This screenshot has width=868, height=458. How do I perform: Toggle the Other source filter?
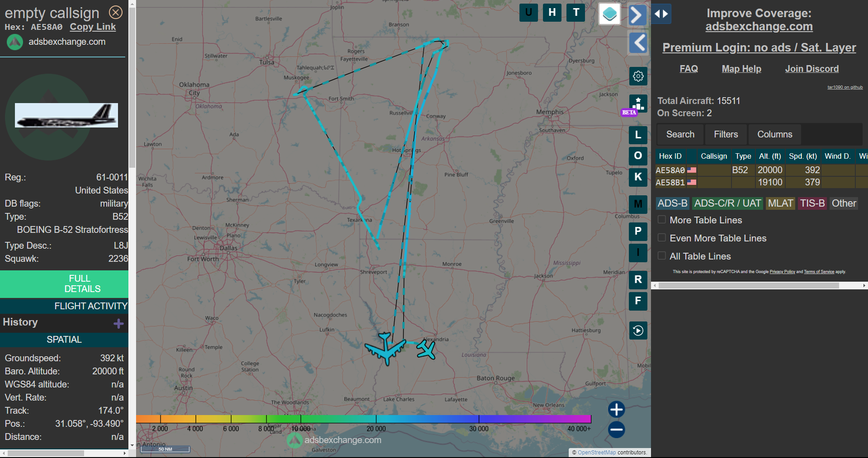coord(844,203)
